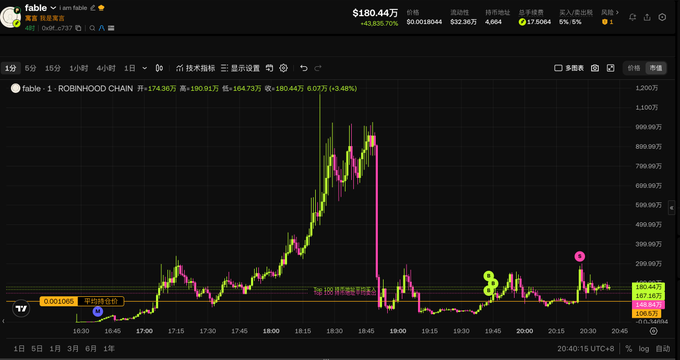Choose the 1小时 timeframe

78,68
